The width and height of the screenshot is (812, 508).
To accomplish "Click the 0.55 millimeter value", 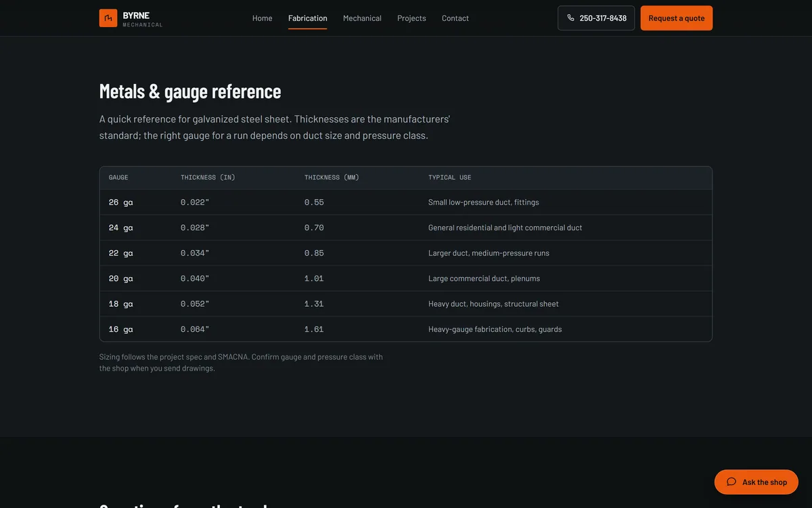I will click(314, 203).
